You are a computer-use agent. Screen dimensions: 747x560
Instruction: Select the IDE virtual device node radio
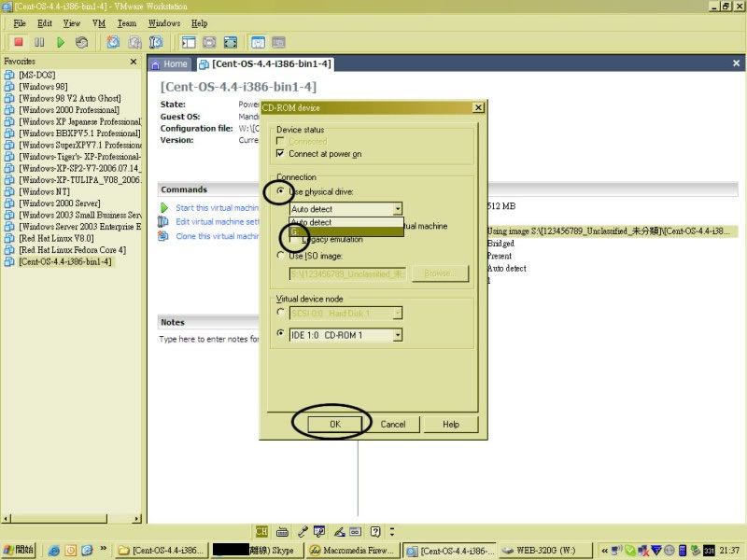point(281,333)
